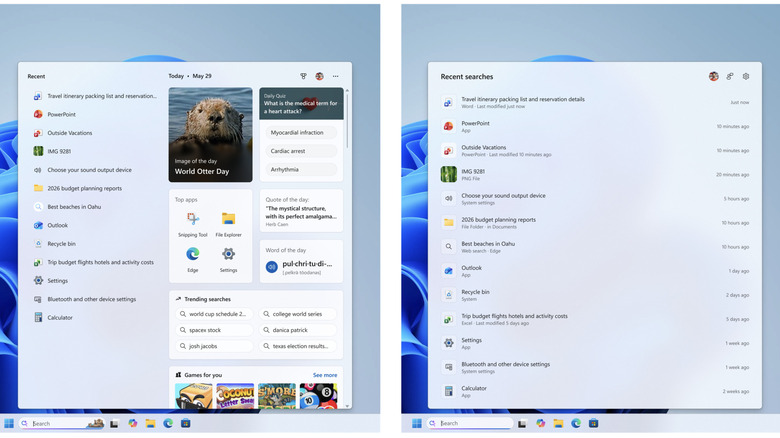This screenshot has width=780, height=438.
Task: Launch Settings from Top apps
Action: [x=228, y=259]
